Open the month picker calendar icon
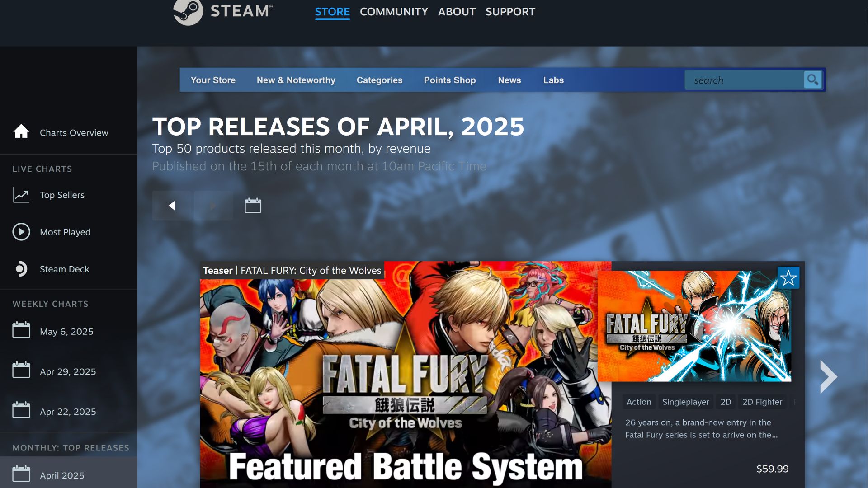Viewport: 868px width, 488px height. [253, 206]
